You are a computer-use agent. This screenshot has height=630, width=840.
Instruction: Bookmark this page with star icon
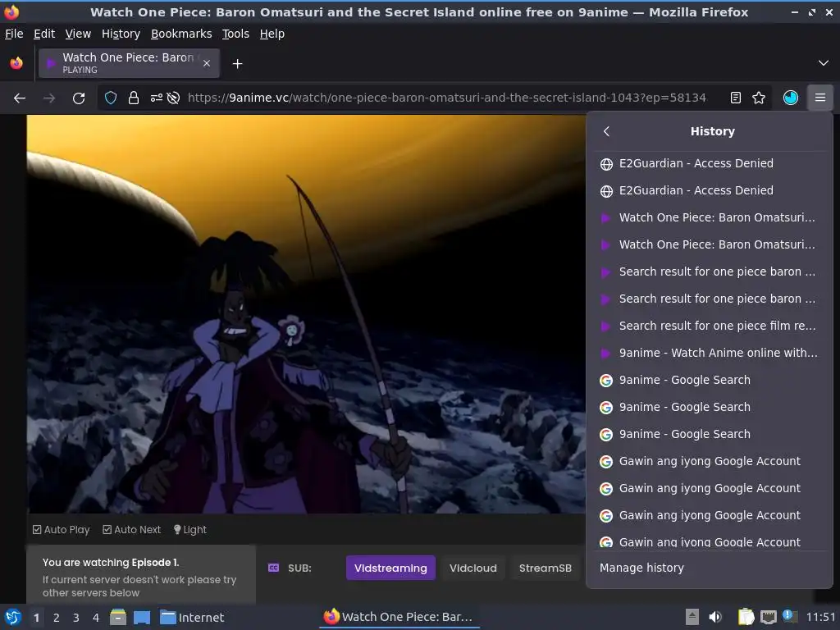[x=759, y=98]
